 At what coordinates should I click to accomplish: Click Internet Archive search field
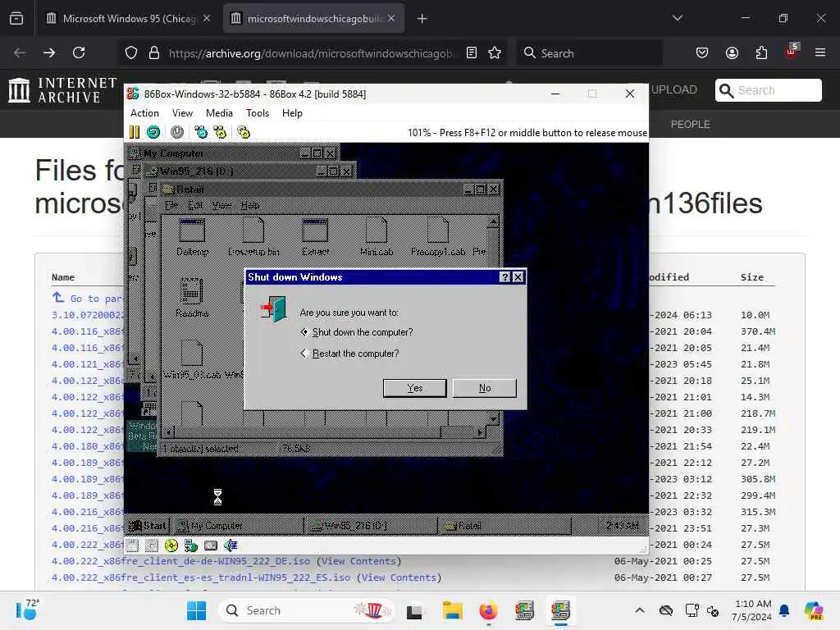click(768, 90)
